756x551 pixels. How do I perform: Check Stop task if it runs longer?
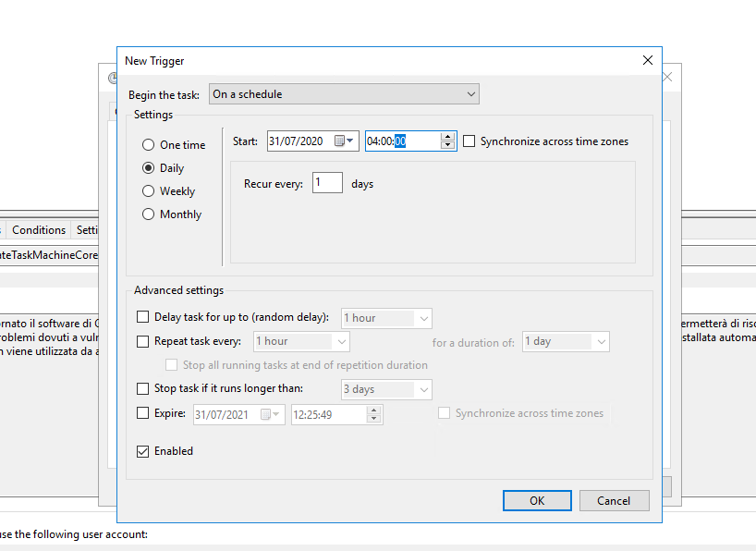pos(142,389)
